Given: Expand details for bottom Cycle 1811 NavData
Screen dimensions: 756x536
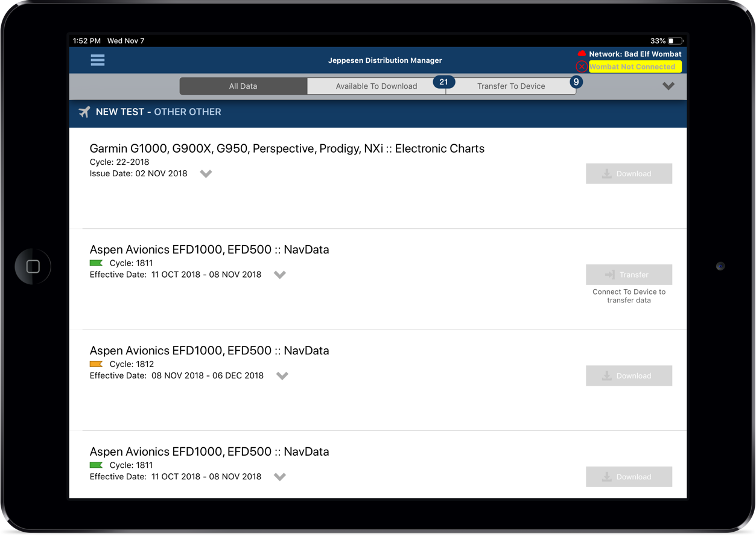Looking at the screenshot, I should pyautogui.click(x=280, y=477).
